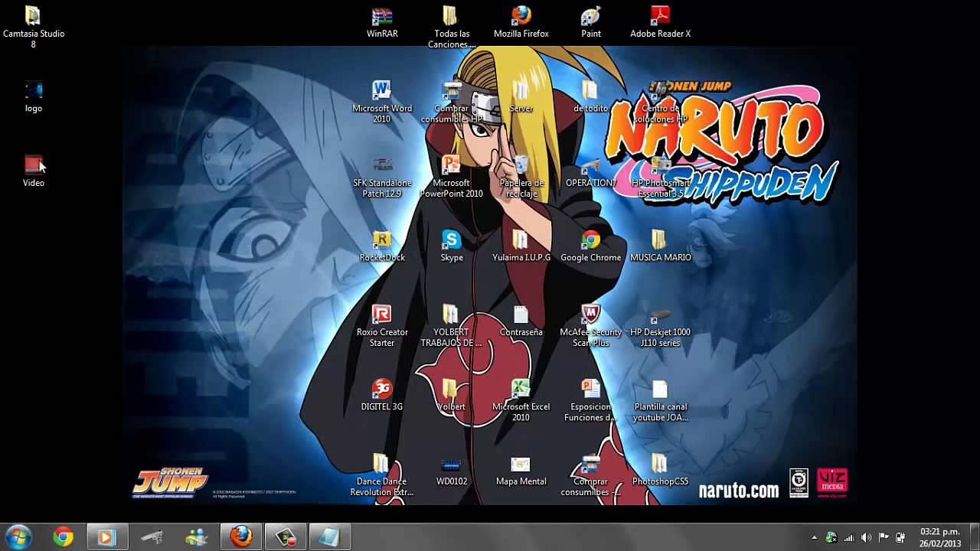Select the logo file on the desktop
The image size is (980, 551).
coord(33,96)
